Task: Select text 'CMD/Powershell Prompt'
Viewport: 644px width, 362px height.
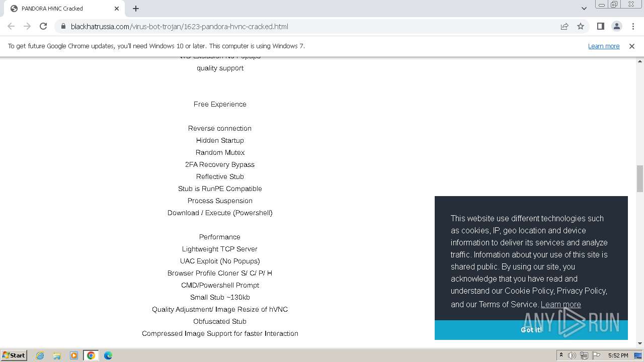Action: pos(220,285)
